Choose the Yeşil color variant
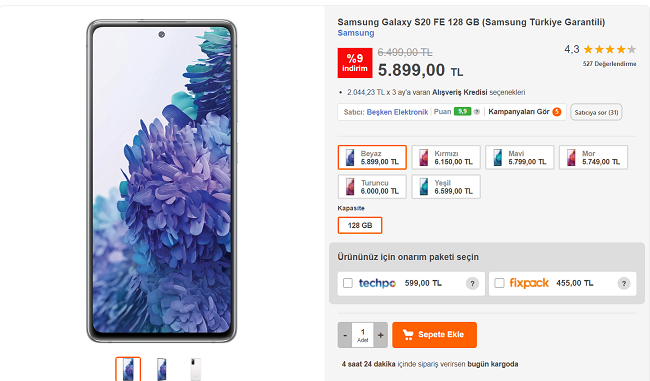 pos(446,187)
